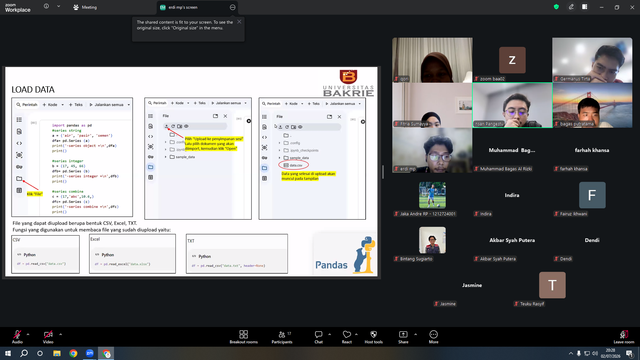Expand the caret next to Chat
Image resolution: width=640 pixels, height=360 pixels.
pyautogui.click(x=329, y=334)
